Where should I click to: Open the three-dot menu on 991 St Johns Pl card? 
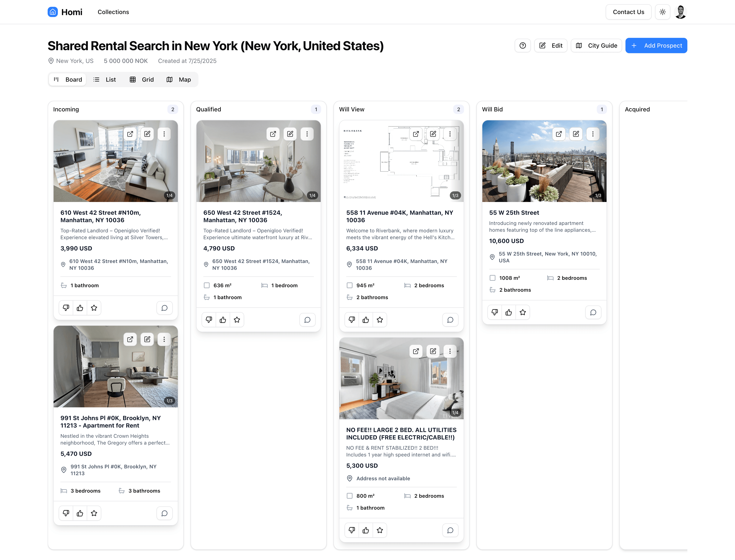[x=164, y=339]
